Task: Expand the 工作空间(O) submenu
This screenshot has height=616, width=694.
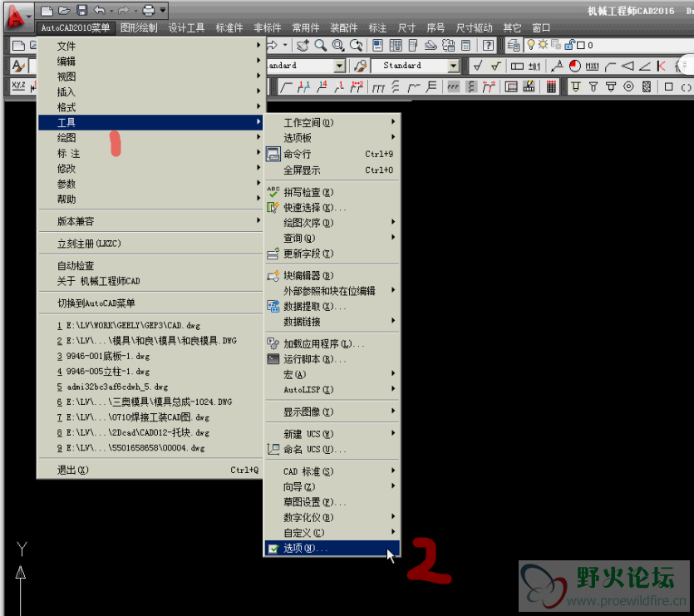Action: pos(332,123)
